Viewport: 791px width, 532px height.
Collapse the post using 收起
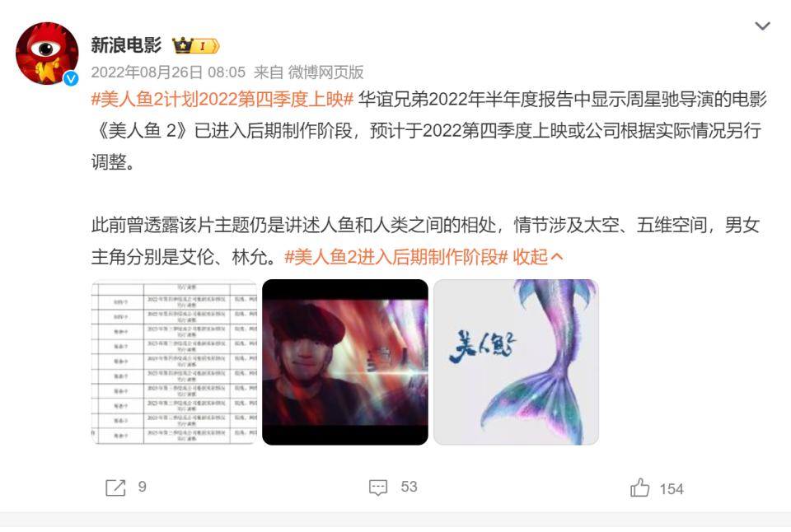[x=530, y=257]
